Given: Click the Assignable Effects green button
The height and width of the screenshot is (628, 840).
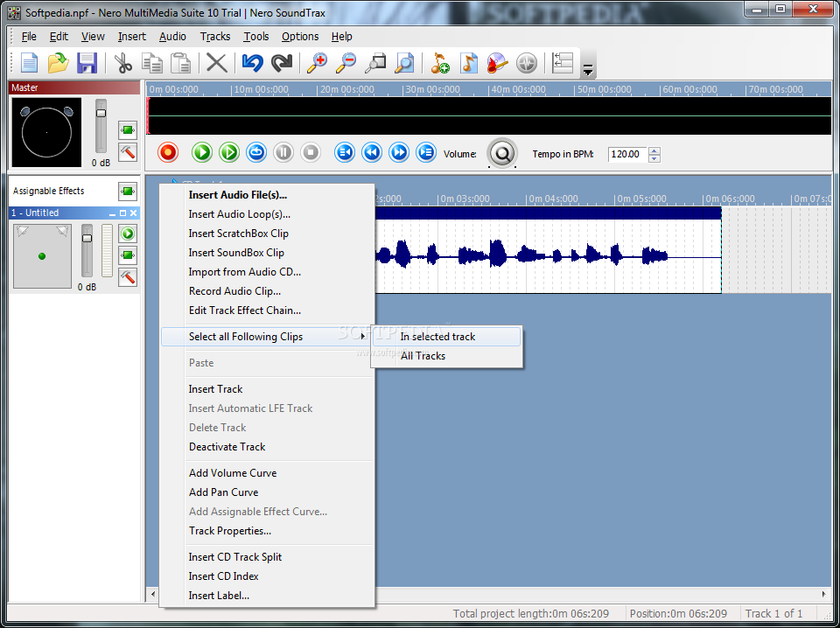Looking at the screenshot, I should pos(128,191).
